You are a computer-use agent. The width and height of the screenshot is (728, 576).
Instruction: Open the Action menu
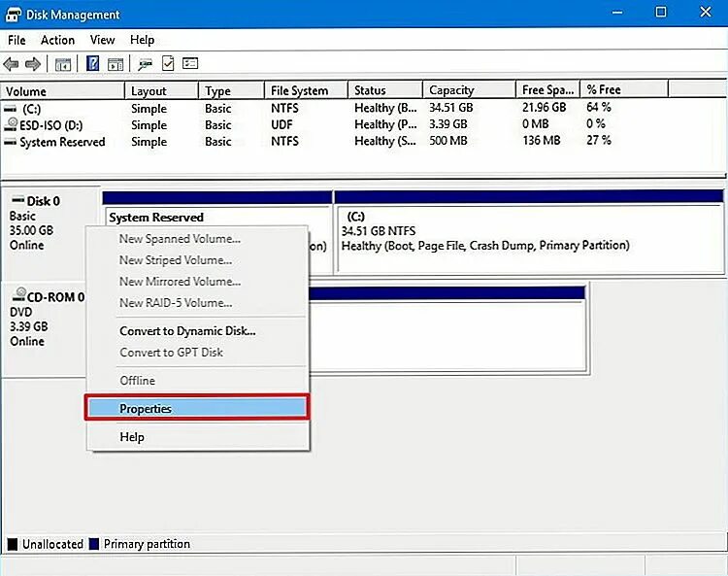[57, 40]
